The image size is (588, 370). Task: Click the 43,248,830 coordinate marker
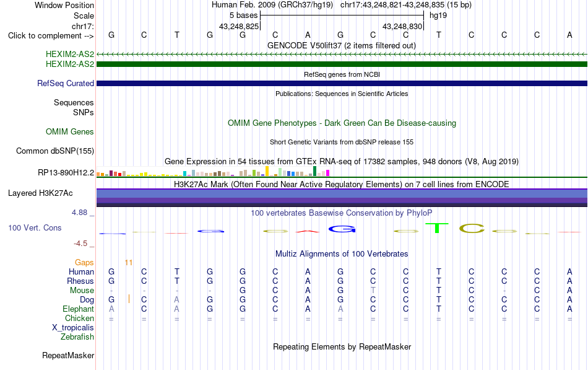point(402,26)
